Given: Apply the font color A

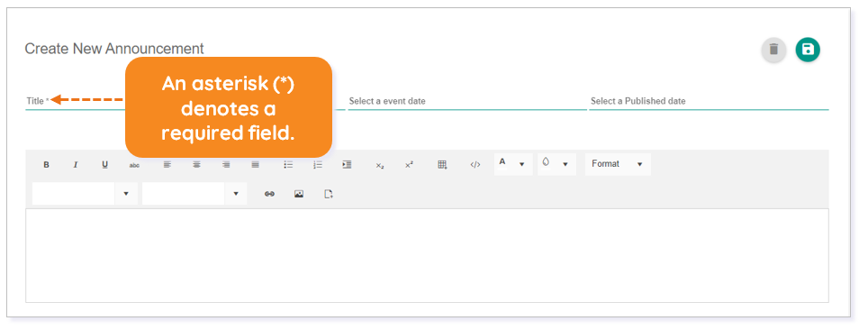Looking at the screenshot, I should (x=502, y=162).
